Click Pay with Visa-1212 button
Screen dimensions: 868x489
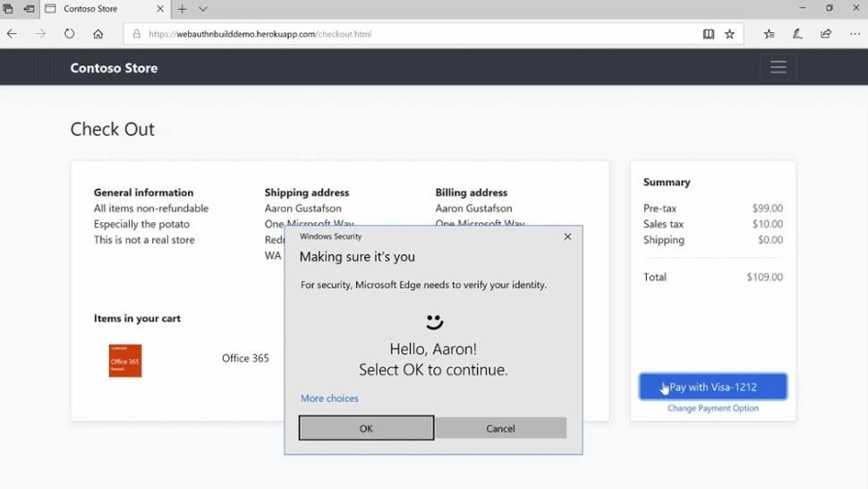[712, 387]
